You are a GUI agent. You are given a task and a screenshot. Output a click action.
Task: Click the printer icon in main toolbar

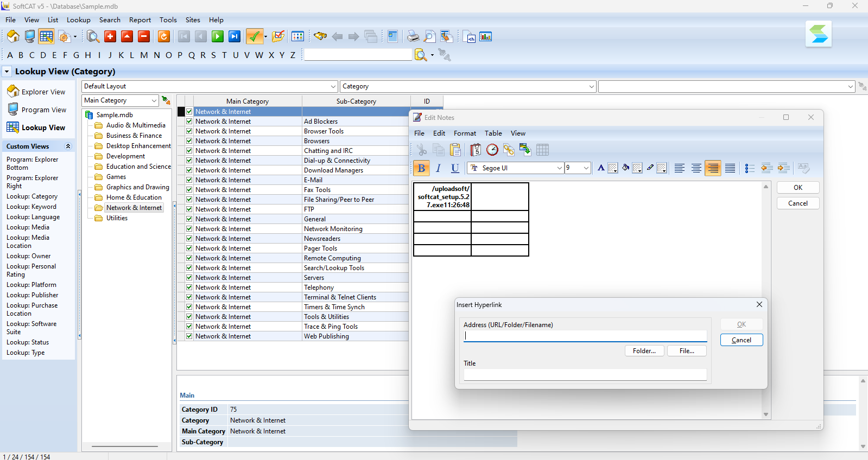pyautogui.click(x=413, y=36)
